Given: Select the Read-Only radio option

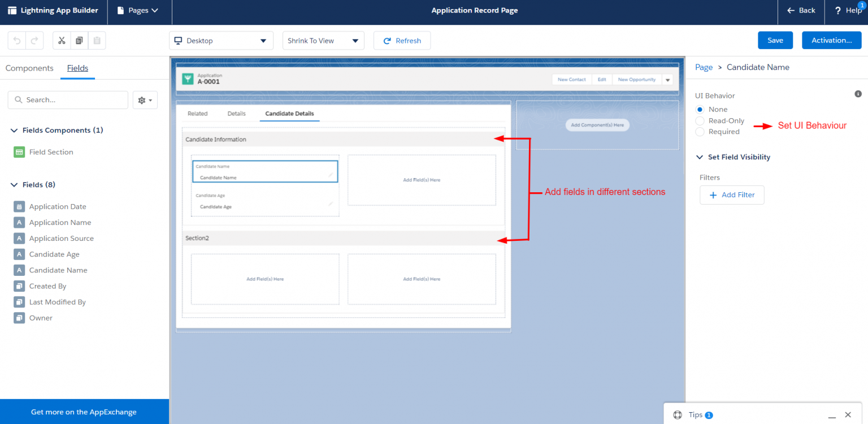Looking at the screenshot, I should [700, 121].
